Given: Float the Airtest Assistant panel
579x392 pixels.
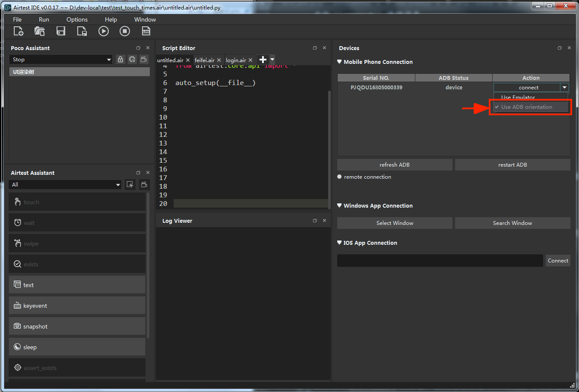Looking at the screenshot, I should click(x=138, y=173).
